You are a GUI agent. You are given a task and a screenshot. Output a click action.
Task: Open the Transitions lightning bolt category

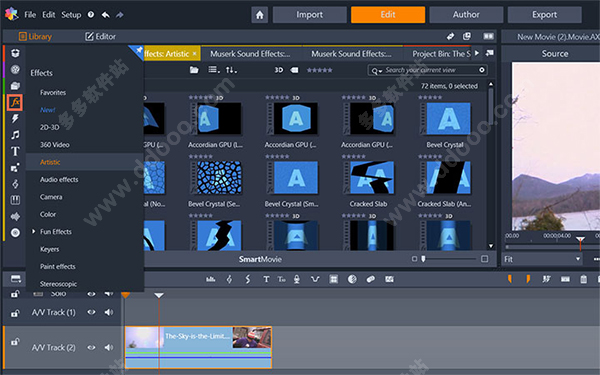pos(15,119)
